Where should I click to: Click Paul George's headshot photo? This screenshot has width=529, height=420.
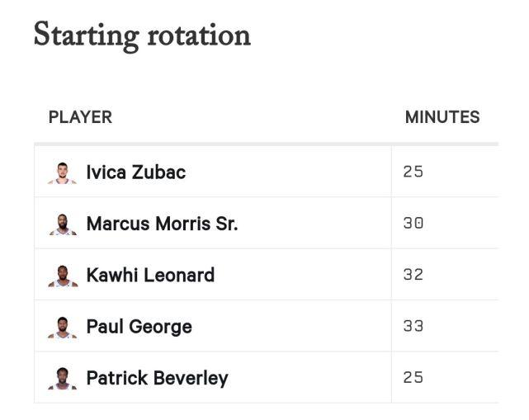(x=63, y=328)
